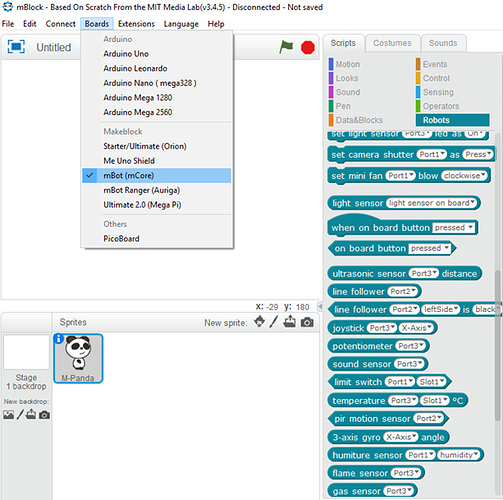Select the Robots block category
This screenshot has width=503, height=500.
pyautogui.click(x=453, y=120)
